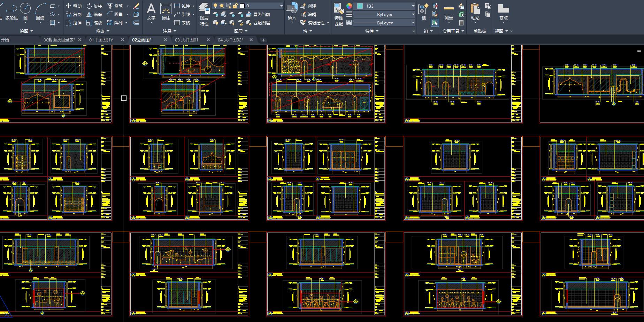Toggle the layer lock padlock icon
The image size is (644, 322).
[235, 6]
